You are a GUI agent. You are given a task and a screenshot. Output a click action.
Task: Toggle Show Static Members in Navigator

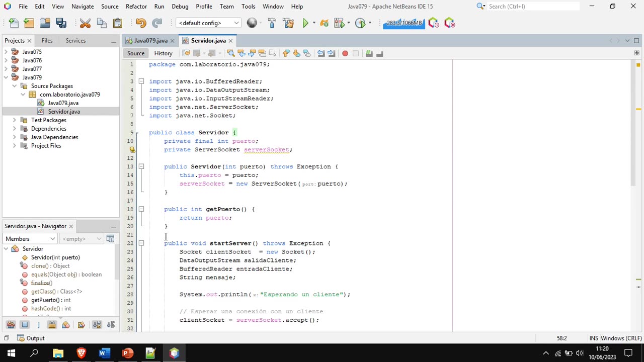[38, 325]
